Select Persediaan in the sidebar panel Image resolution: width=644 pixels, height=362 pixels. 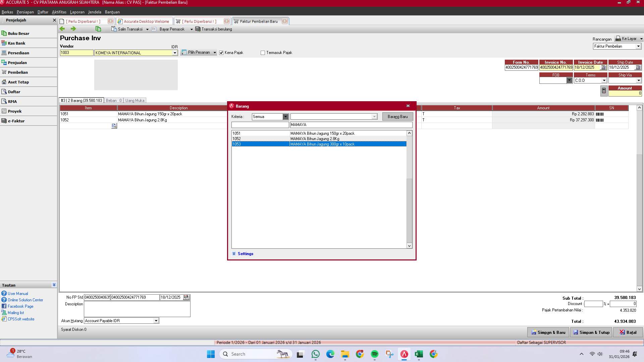tap(18, 53)
